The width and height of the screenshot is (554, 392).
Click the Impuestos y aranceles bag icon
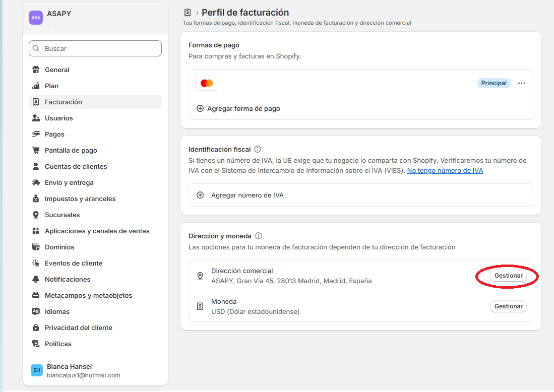coord(36,199)
